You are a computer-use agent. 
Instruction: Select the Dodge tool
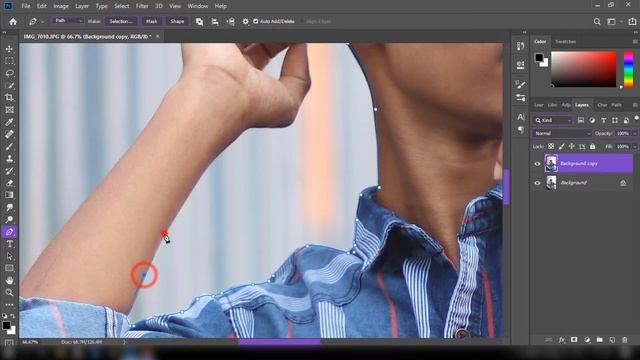[x=9, y=220]
